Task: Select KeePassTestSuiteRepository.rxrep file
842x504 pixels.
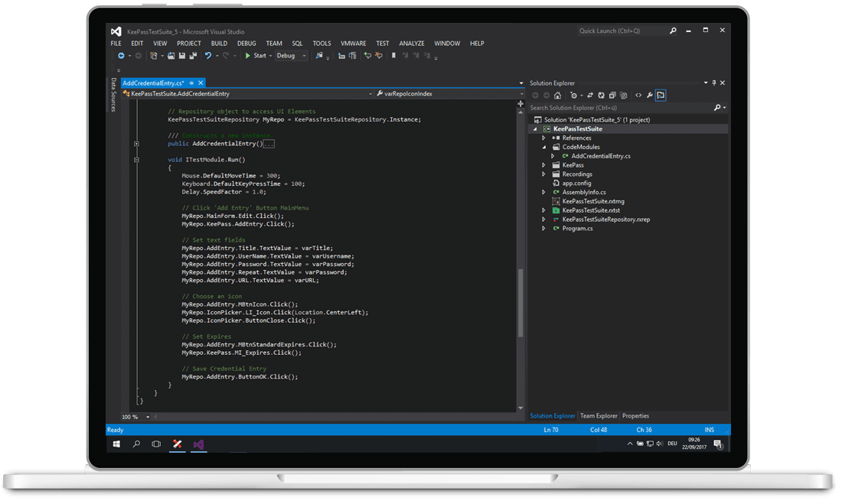Action: (605, 219)
